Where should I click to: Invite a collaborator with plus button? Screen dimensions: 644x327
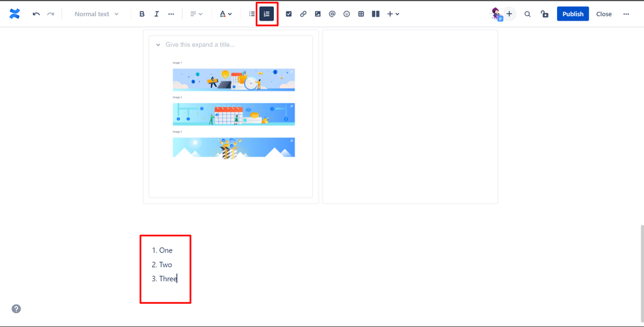(x=509, y=14)
